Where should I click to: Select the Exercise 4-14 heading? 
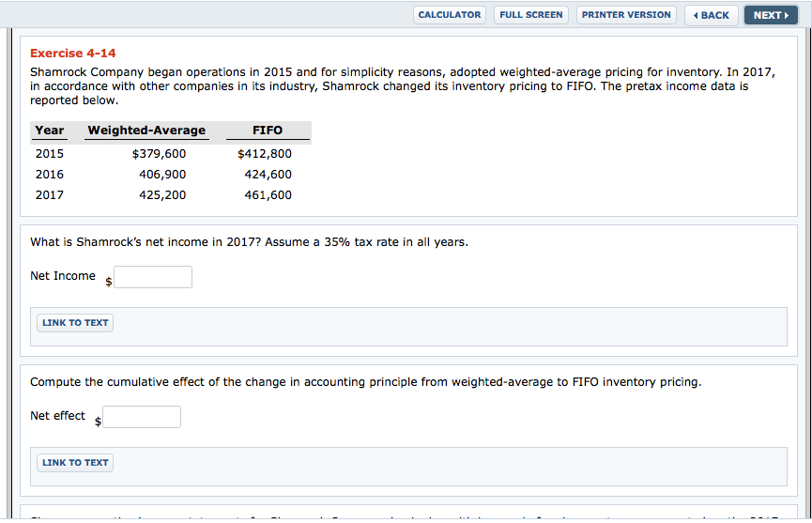(x=73, y=54)
